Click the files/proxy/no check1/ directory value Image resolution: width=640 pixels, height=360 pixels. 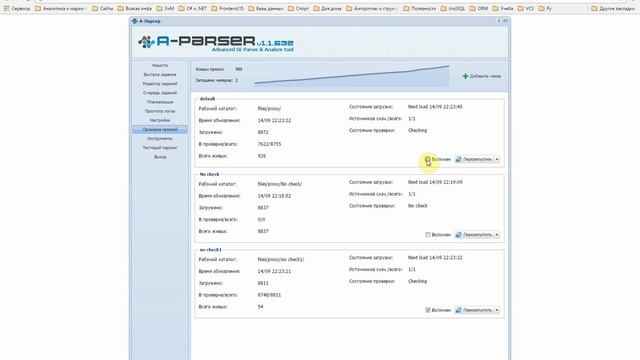tap(281, 260)
